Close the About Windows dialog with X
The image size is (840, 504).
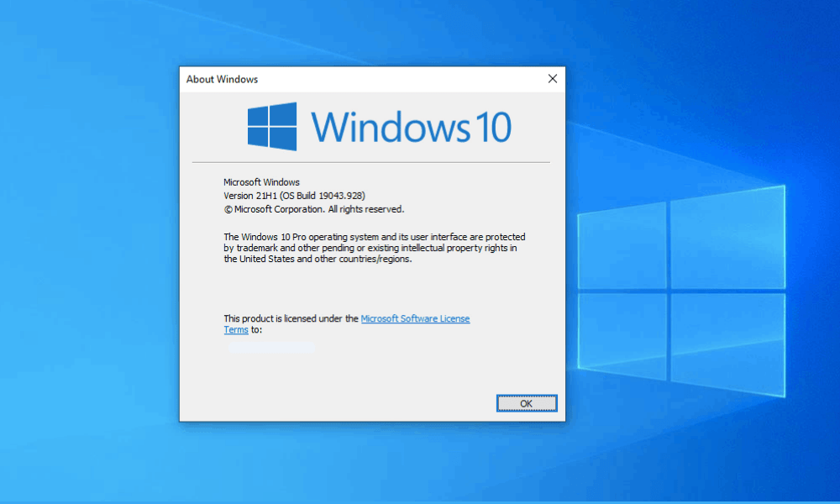[x=552, y=79]
